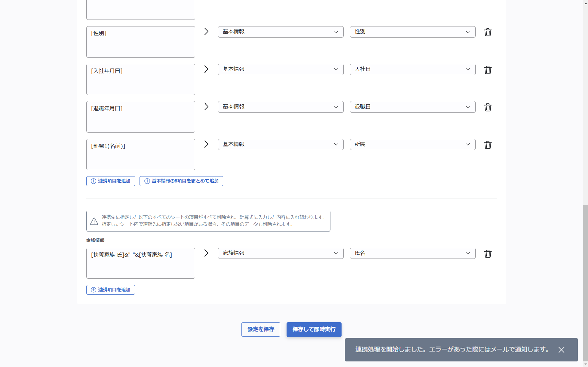Click the 家族情報 section heading
Image resolution: width=588 pixels, height=367 pixels.
coord(95,240)
